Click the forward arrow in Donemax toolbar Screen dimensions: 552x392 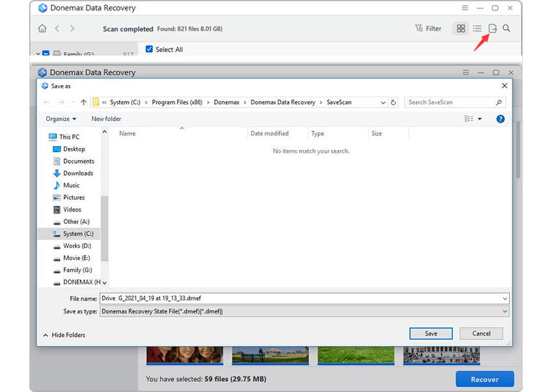[72, 29]
